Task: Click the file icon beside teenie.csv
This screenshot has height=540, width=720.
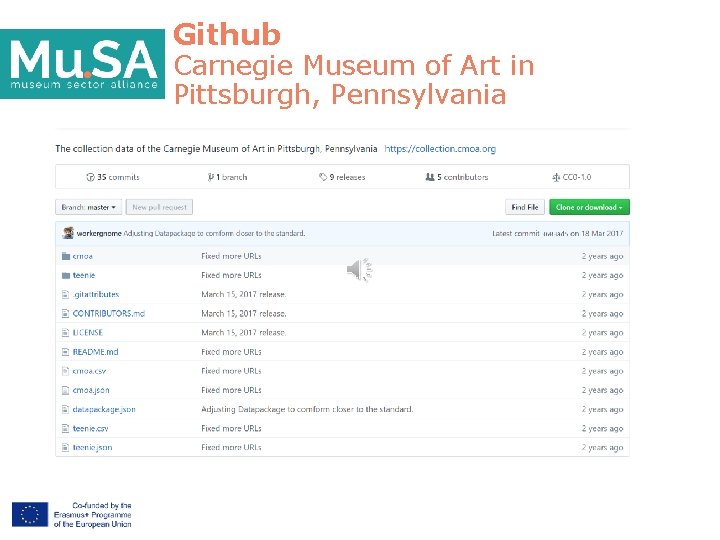Action: coord(65,428)
